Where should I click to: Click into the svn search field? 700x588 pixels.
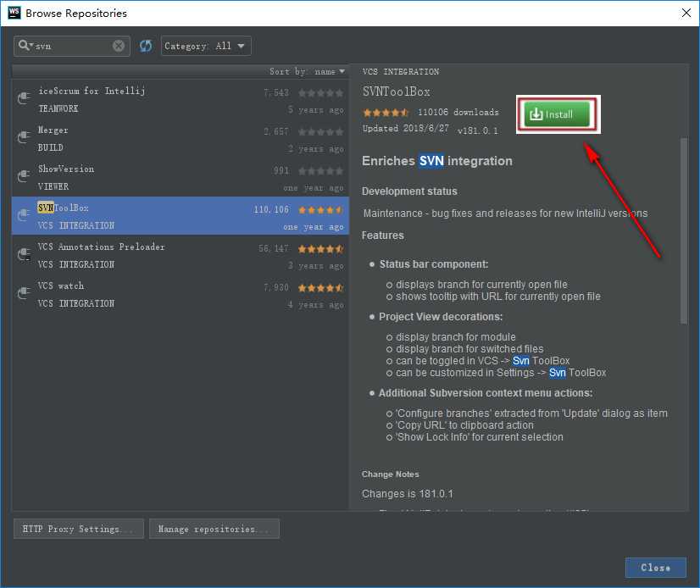pos(74,46)
